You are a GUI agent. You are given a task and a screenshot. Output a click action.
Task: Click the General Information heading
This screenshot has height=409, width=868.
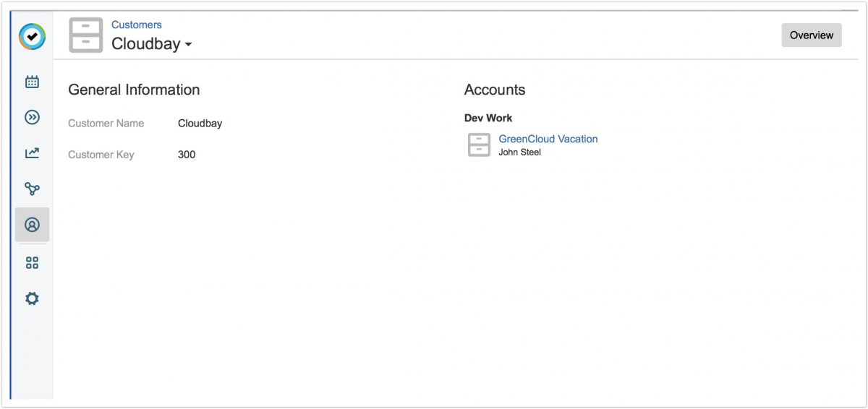(x=134, y=90)
